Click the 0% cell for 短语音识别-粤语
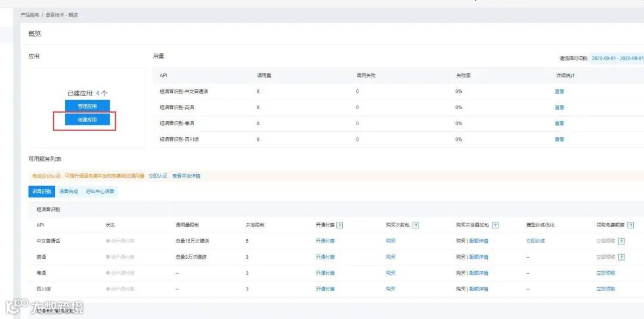 click(x=459, y=123)
